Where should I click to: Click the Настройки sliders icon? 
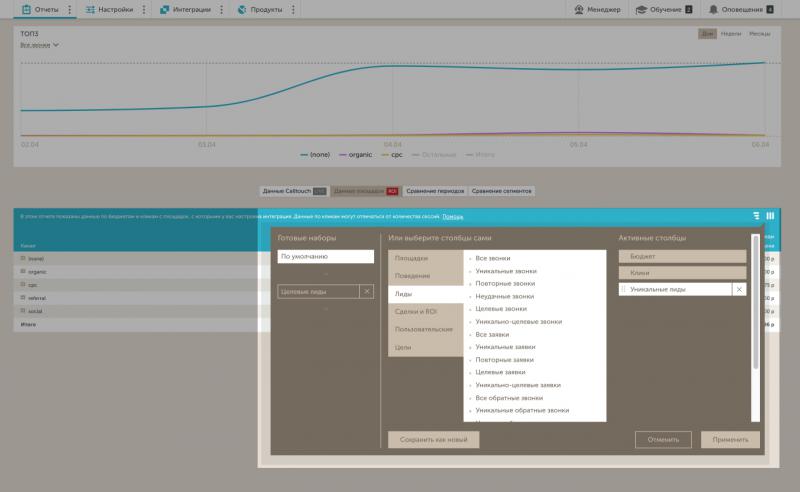90,9
